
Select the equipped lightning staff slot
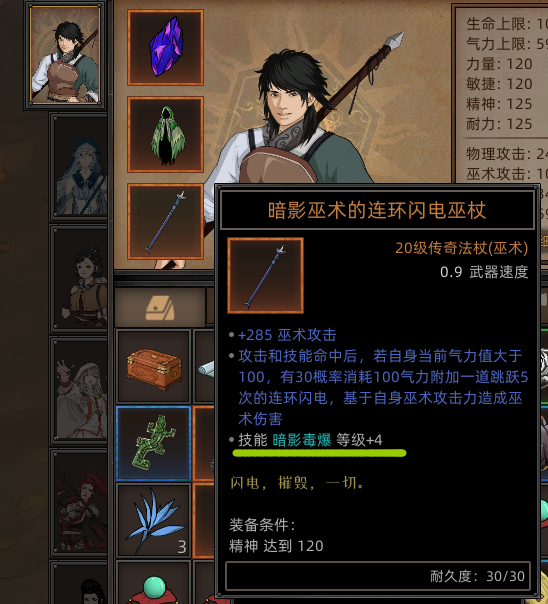point(166,221)
